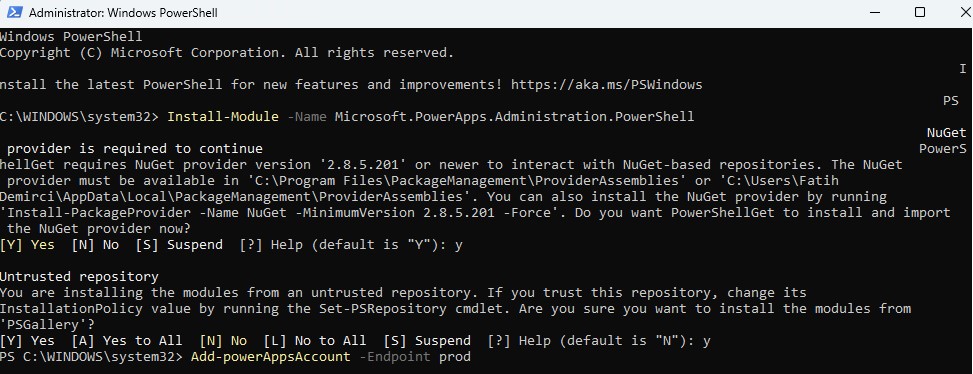Minimize the PowerShell window
This screenshot has width=973, height=374.
tap(876, 12)
